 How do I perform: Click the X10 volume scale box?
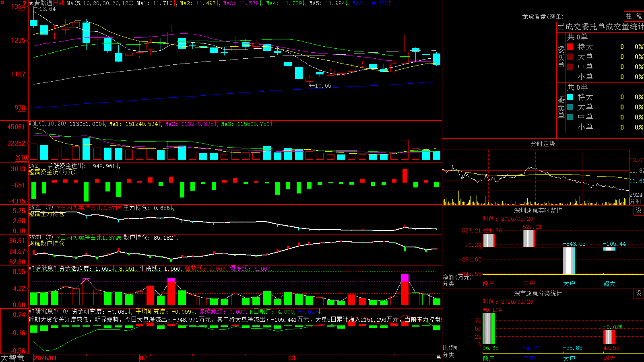21,157
